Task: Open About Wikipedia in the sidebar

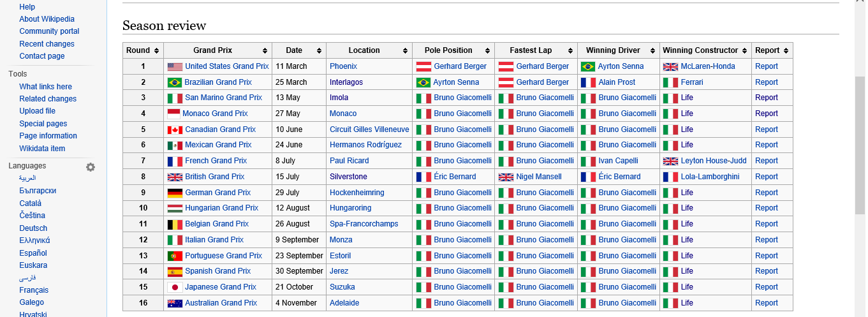Action: point(47,19)
